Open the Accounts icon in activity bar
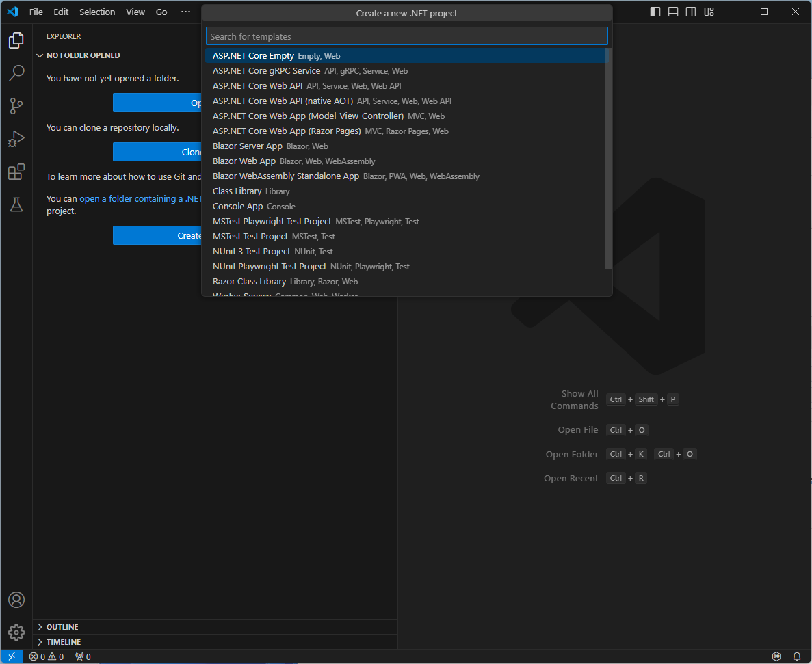Screen dimensions: 812x664 tap(16, 599)
